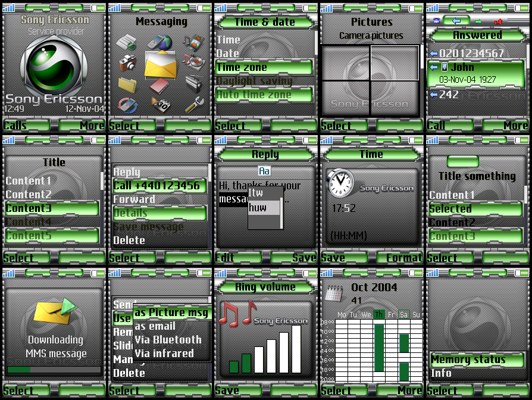Switch to the all-calls telephone tab icon
The width and height of the screenshot is (532, 400).
(x=436, y=21)
